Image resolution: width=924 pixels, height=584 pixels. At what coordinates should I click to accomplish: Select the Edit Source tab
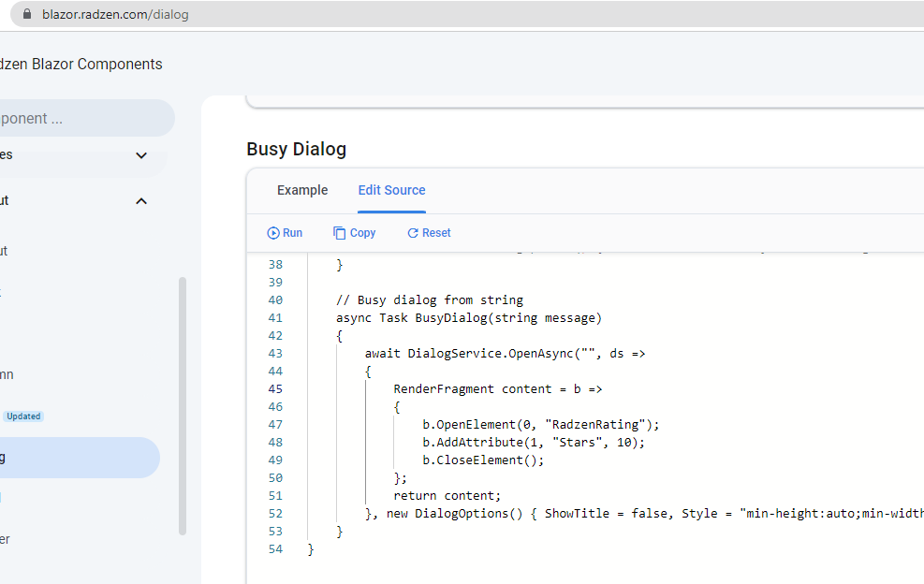[x=392, y=190]
